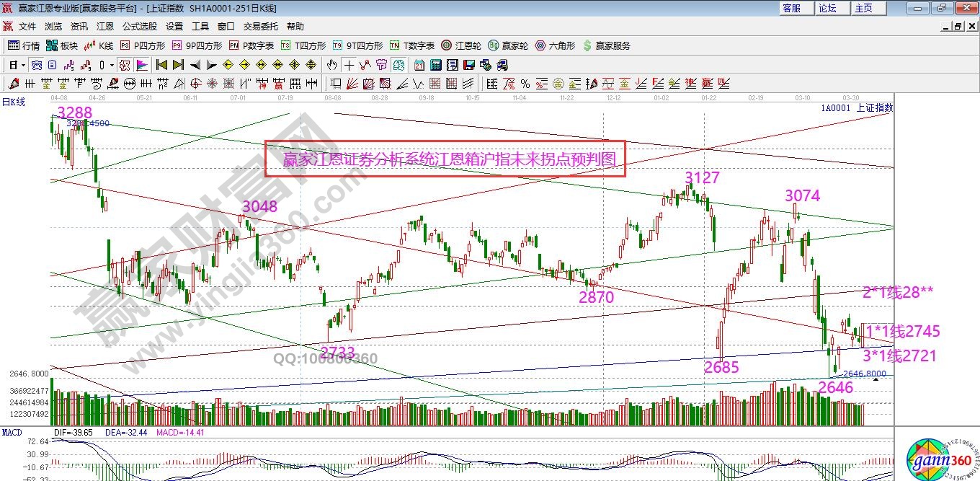Click the calculator icon in toolbar
Image resolution: width=980 pixels, height=481 pixels.
[435, 65]
